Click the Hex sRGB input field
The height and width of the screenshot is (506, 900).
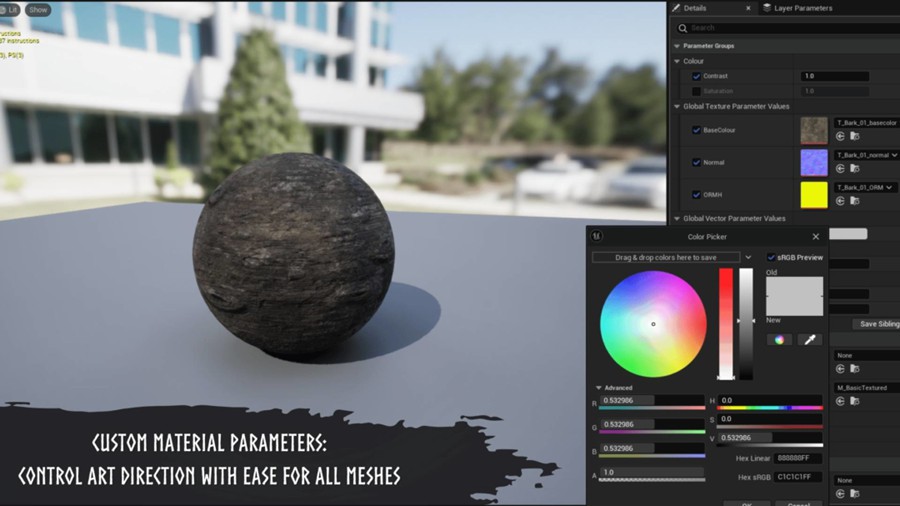798,477
